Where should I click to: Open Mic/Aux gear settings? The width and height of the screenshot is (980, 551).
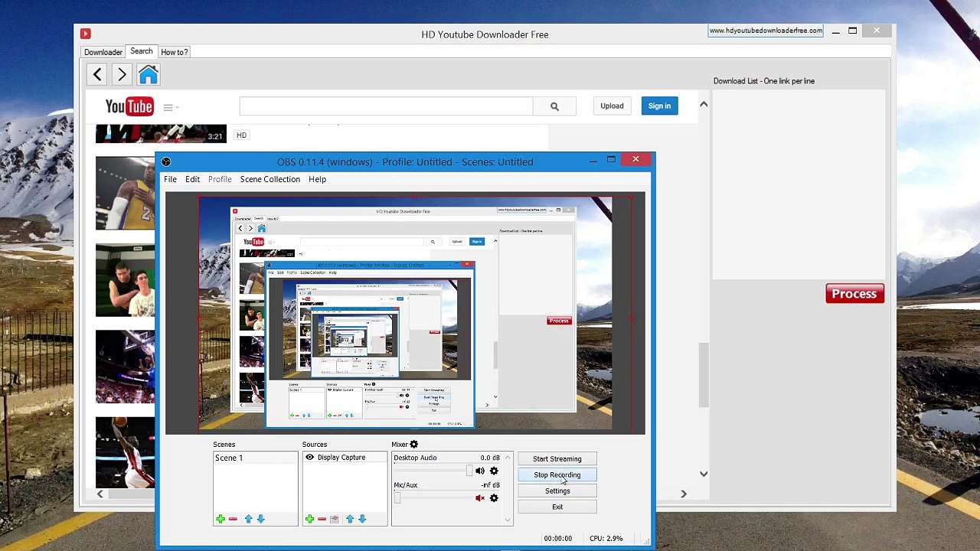(494, 498)
